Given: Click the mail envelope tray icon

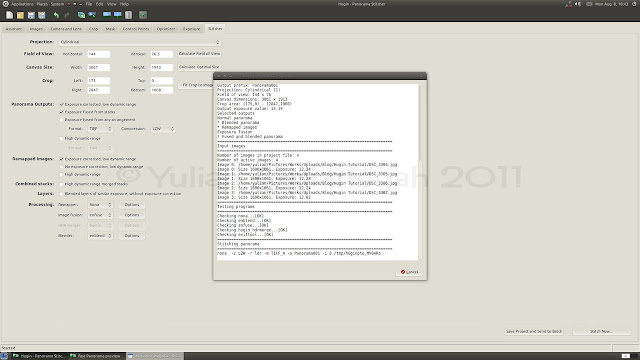Looking at the screenshot, I should click(589, 4).
